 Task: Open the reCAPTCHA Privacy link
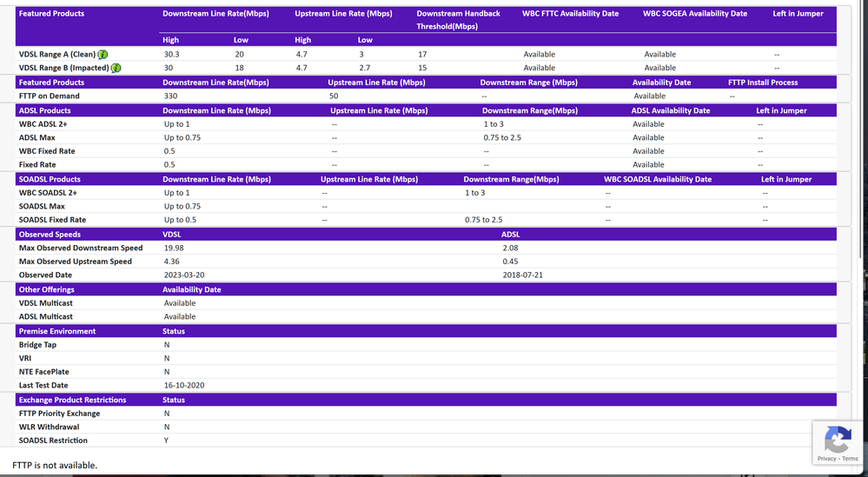click(826, 458)
